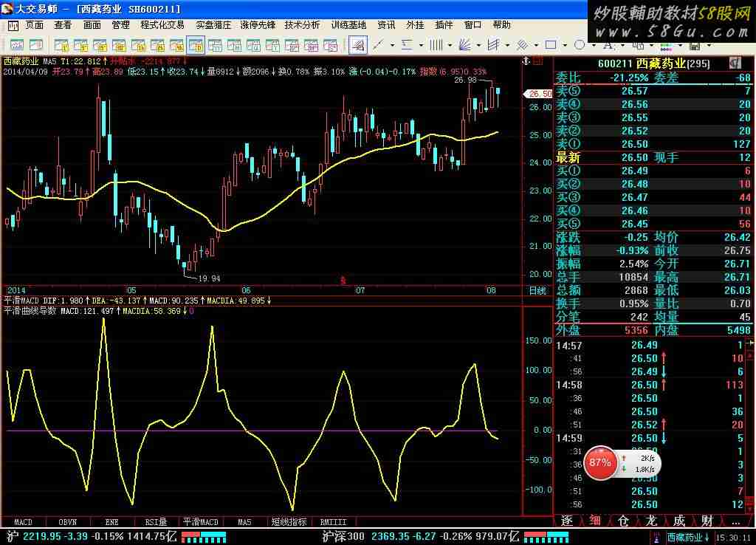The width and height of the screenshot is (756, 545).
Task: Switch to the 短线指标 indicator tab
Action: coord(289,522)
